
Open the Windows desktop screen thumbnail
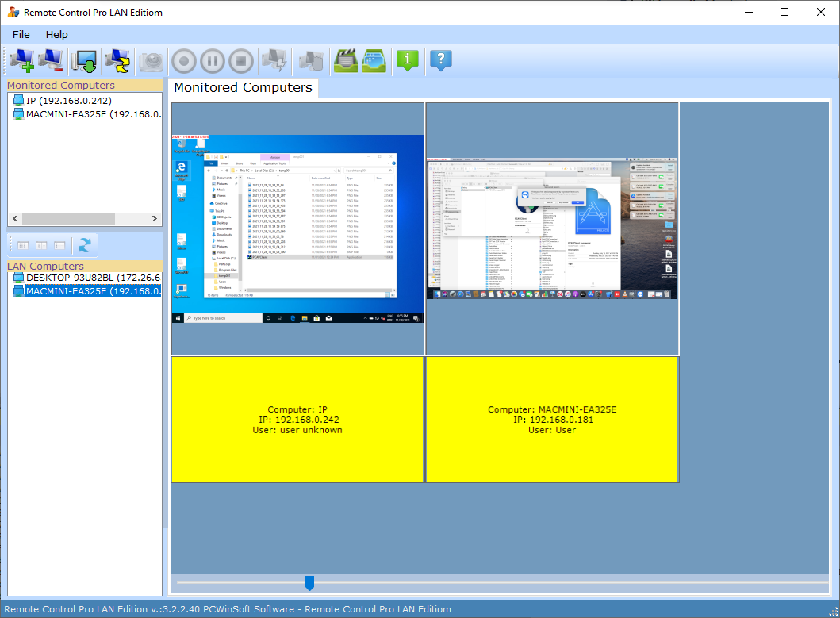click(297, 228)
